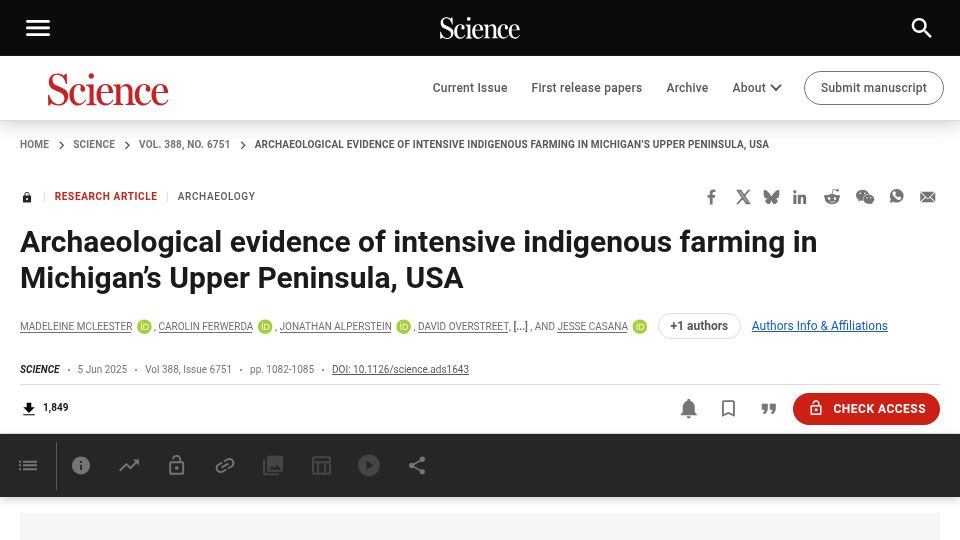Open ORCID icon for Jesse Casana

click(x=640, y=327)
